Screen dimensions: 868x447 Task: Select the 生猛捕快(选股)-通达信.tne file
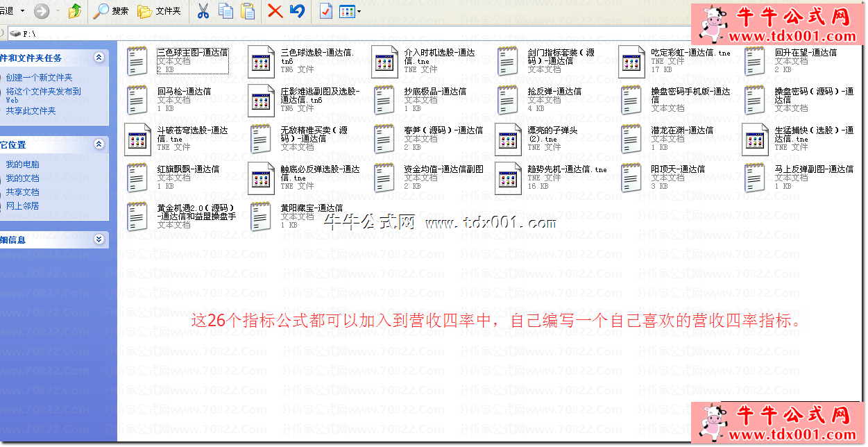click(x=799, y=138)
